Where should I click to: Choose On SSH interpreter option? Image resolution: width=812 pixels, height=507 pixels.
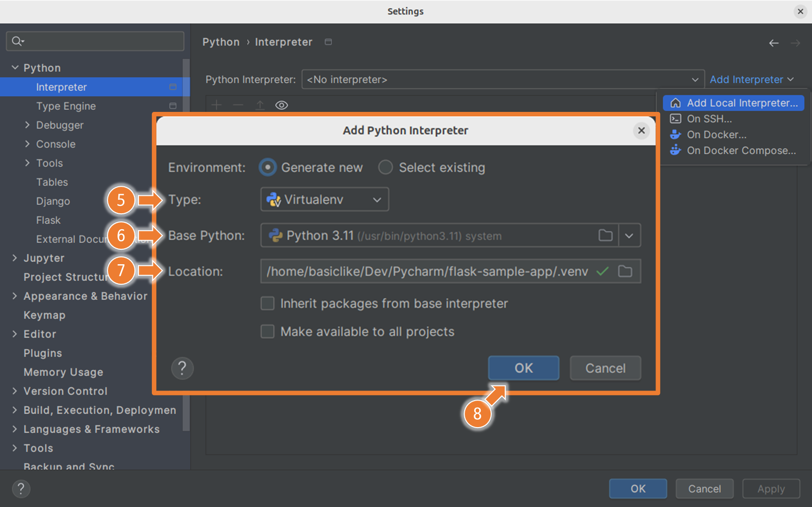[734, 119]
